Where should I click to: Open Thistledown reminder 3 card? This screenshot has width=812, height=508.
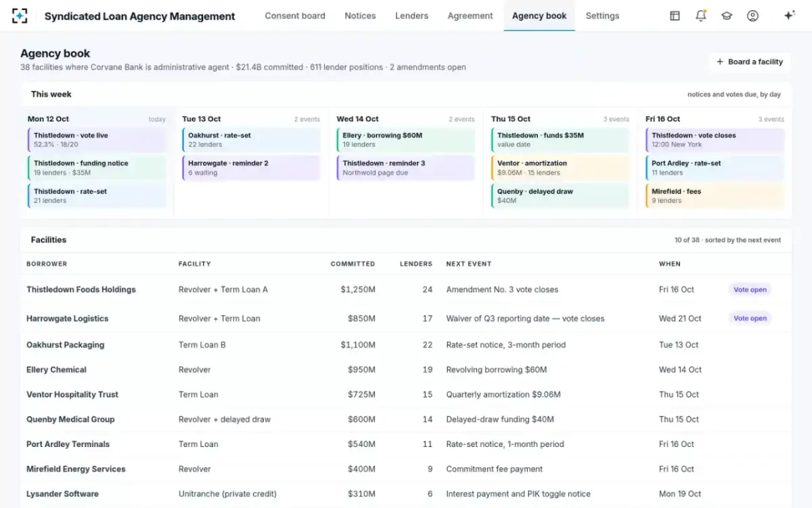(405, 168)
